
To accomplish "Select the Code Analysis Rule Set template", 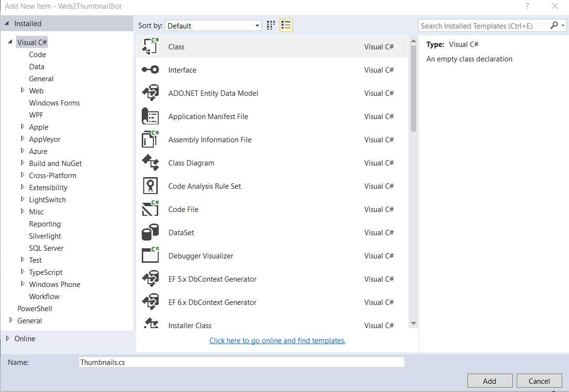I will tap(150, 186).
